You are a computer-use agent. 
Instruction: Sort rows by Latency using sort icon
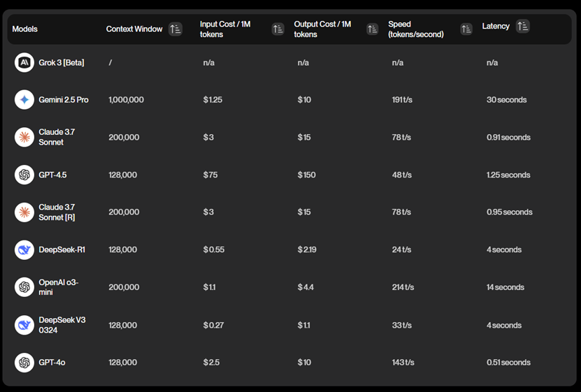click(x=522, y=27)
